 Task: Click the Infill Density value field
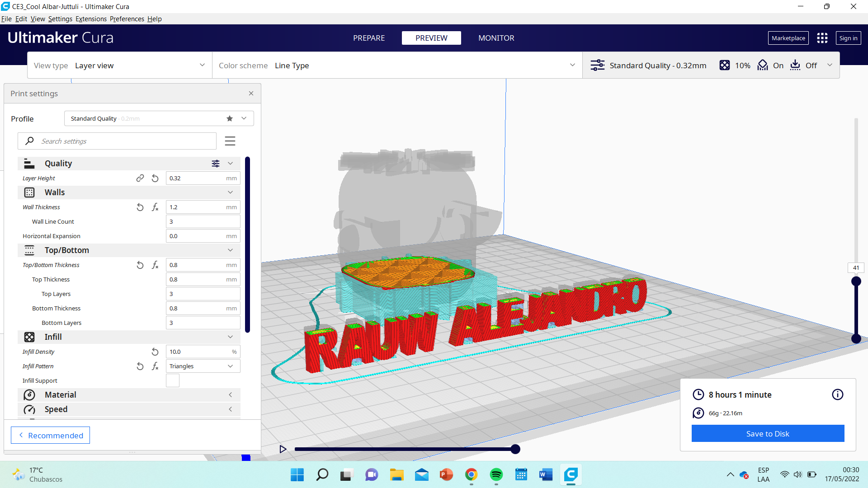203,352
